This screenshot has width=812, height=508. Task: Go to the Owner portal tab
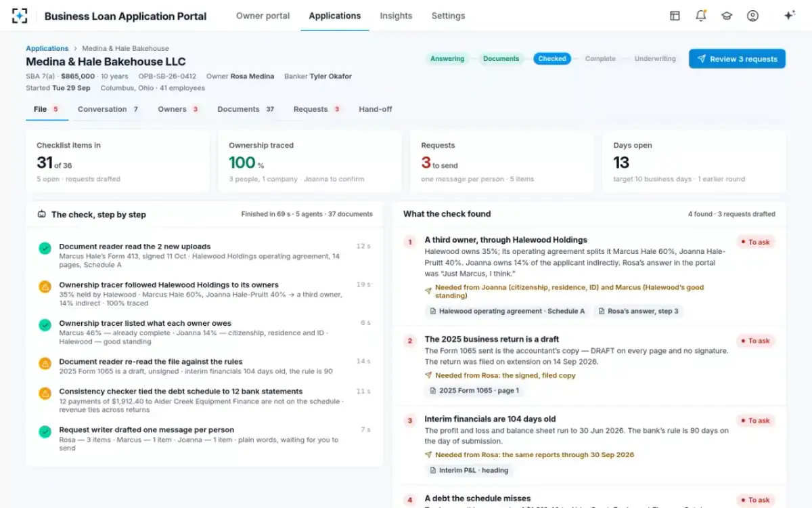point(263,16)
